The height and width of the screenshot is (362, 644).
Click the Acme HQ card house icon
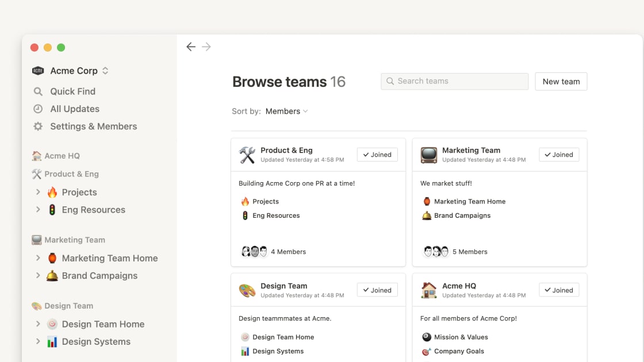429,290
